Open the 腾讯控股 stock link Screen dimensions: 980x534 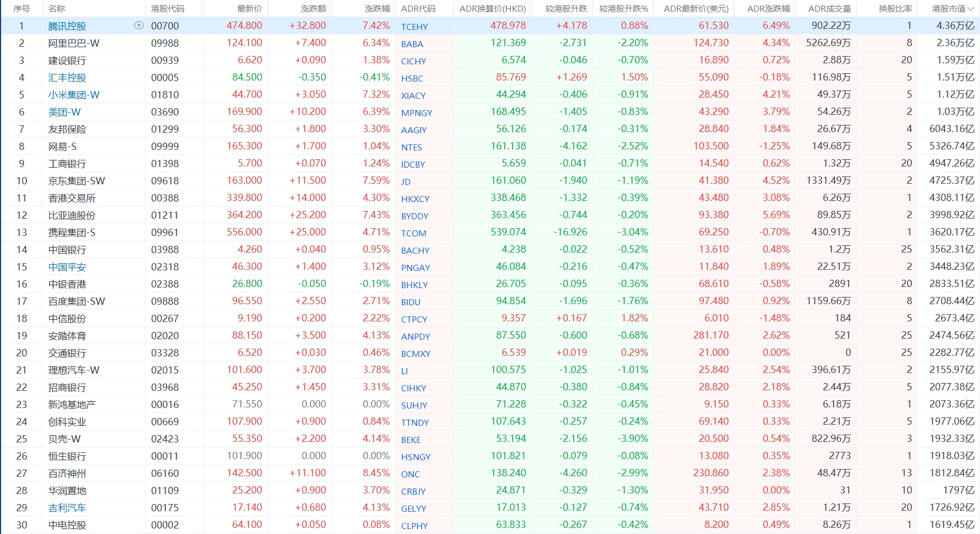67,26
